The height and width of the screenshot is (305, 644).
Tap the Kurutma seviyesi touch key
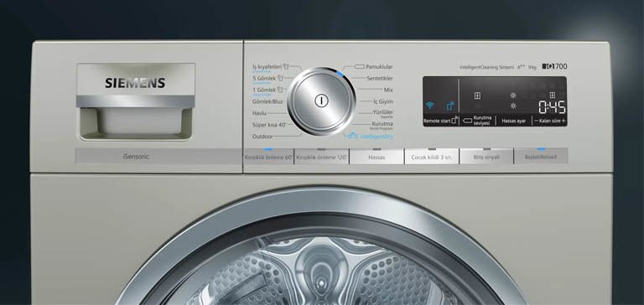(x=477, y=121)
